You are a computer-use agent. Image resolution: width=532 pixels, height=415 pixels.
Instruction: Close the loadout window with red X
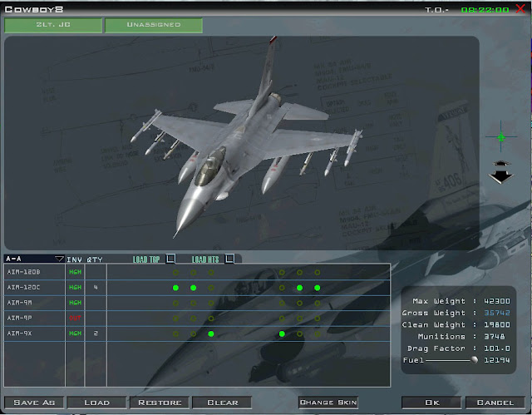coord(520,9)
